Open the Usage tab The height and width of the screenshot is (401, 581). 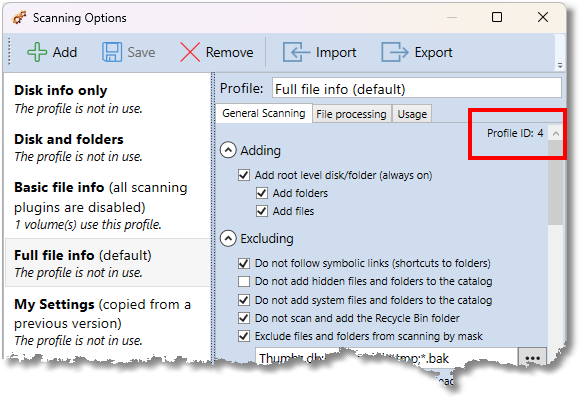click(412, 114)
